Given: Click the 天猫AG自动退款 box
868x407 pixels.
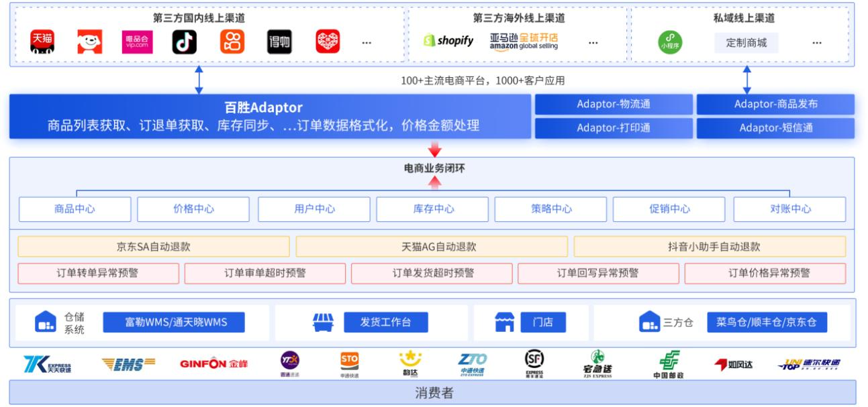Looking at the screenshot, I should [x=432, y=246].
